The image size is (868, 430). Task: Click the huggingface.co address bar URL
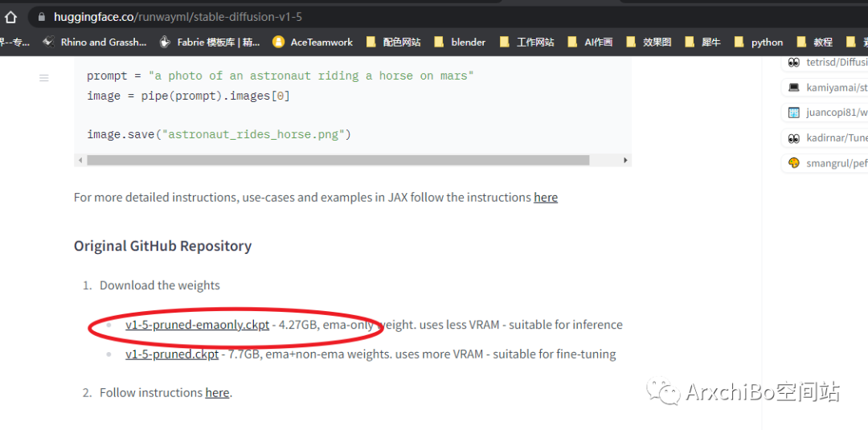click(178, 17)
